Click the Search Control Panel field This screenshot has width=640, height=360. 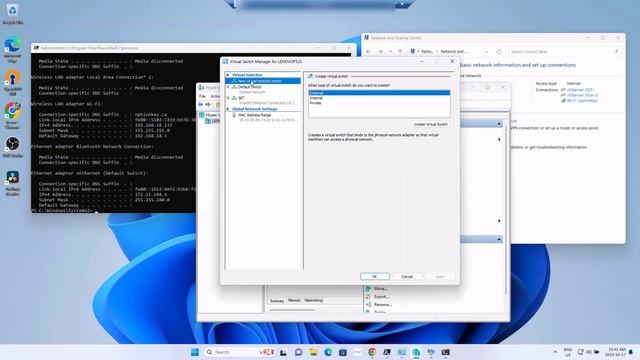tap(564, 52)
